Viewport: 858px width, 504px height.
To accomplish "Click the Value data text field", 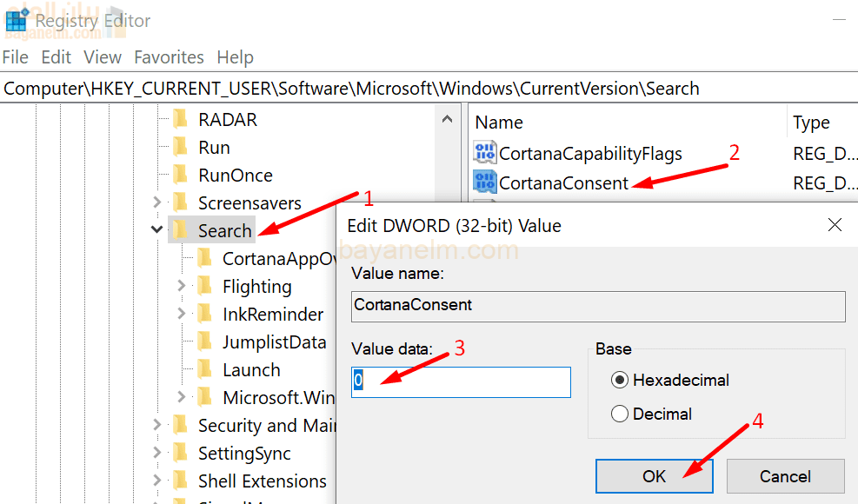I will point(461,382).
